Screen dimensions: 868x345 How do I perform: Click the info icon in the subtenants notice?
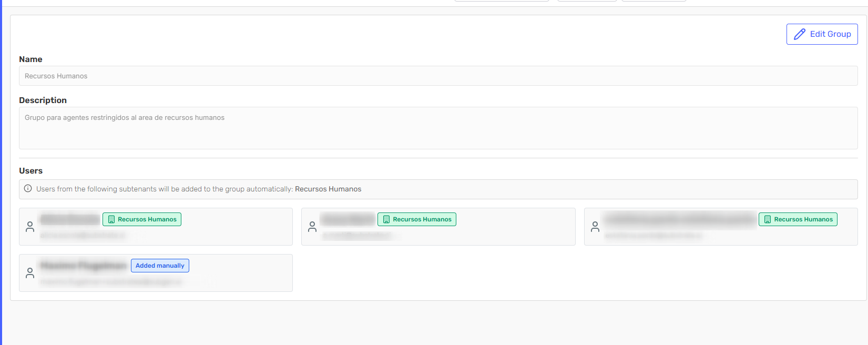[x=28, y=189]
